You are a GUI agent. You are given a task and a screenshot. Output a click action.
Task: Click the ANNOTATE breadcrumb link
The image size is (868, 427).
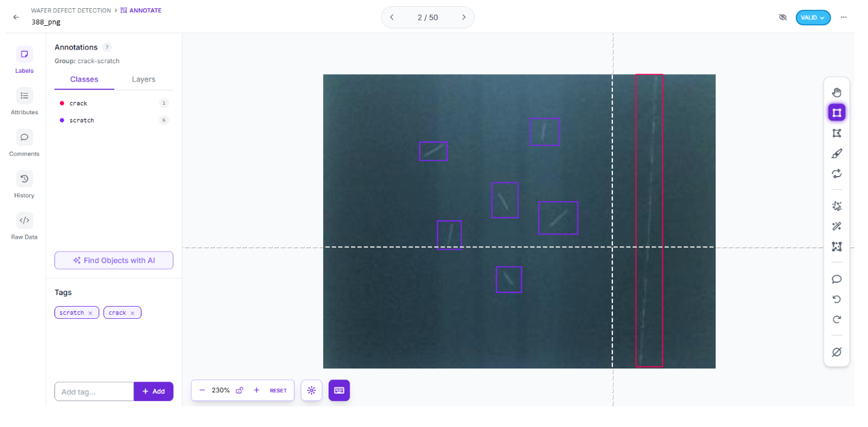[x=141, y=11]
